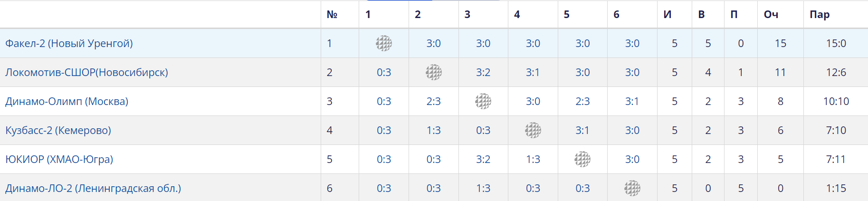868x201 pixels.
Task: Open the 2:3 result of Динамо-Олимп against team 5
Action: coord(582,101)
